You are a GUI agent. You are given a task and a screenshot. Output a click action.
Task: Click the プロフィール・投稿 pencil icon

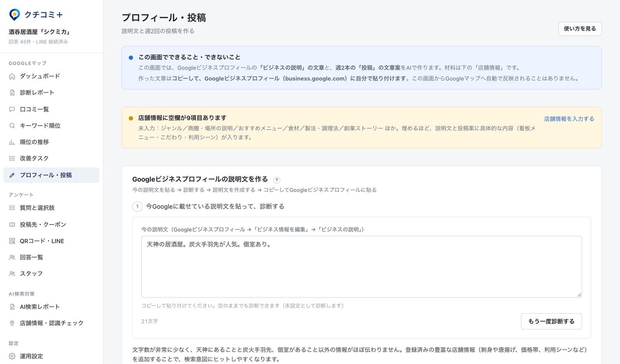click(x=12, y=175)
